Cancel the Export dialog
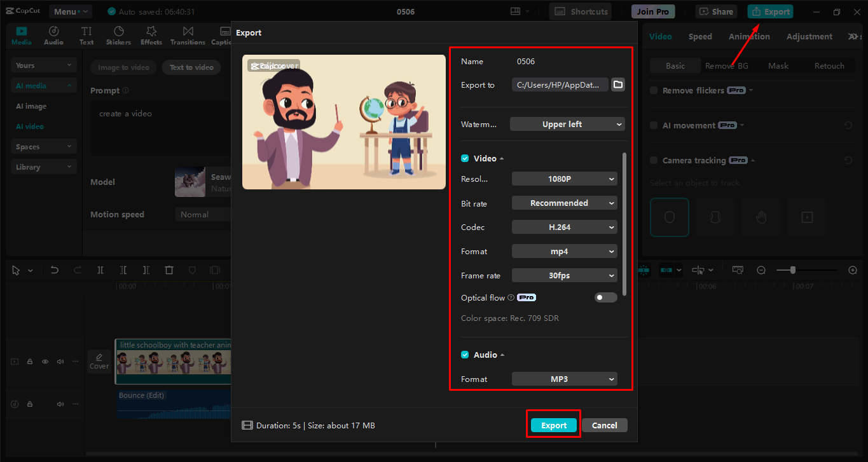This screenshot has width=868, height=462. [603, 425]
